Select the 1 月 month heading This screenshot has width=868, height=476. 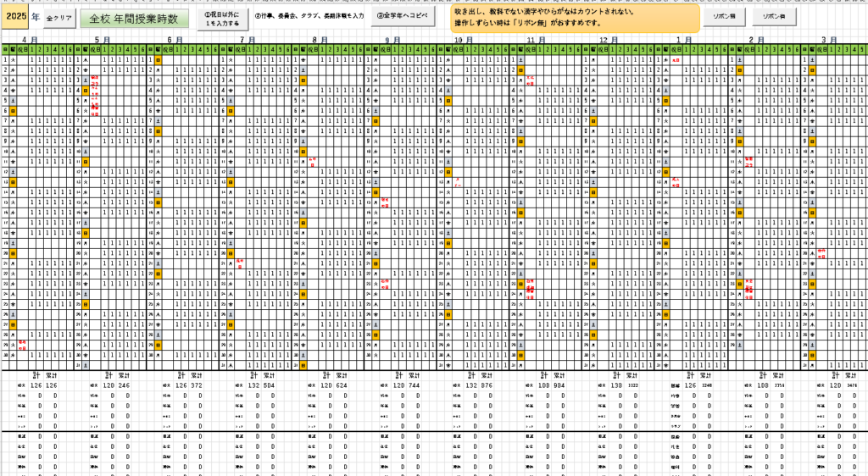[x=684, y=40]
